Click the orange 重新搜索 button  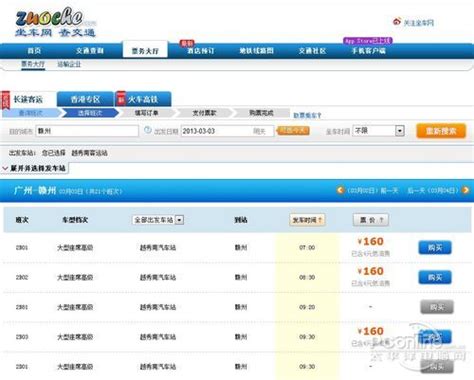pyautogui.click(x=441, y=131)
